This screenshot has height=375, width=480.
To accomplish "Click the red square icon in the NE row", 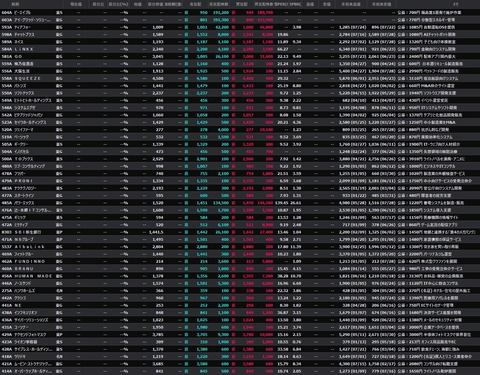I will coord(233,305).
